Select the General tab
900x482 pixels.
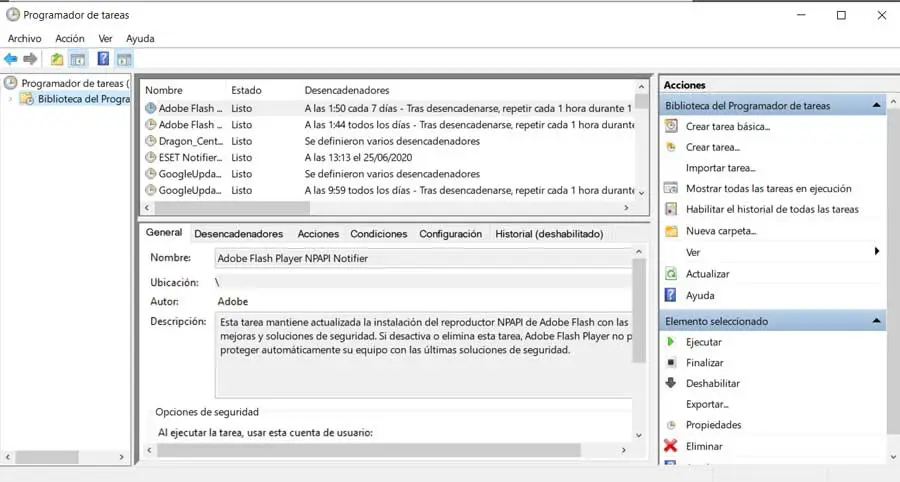(164, 232)
